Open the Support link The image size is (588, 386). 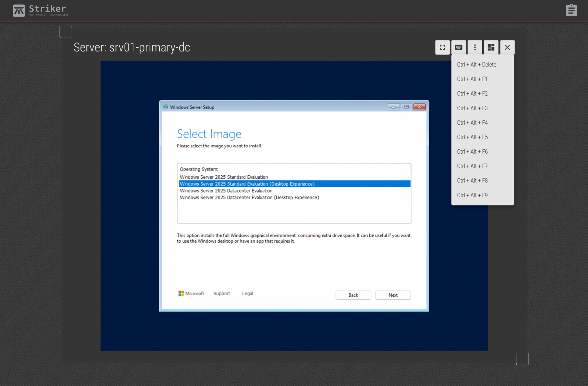[x=222, y=294]
